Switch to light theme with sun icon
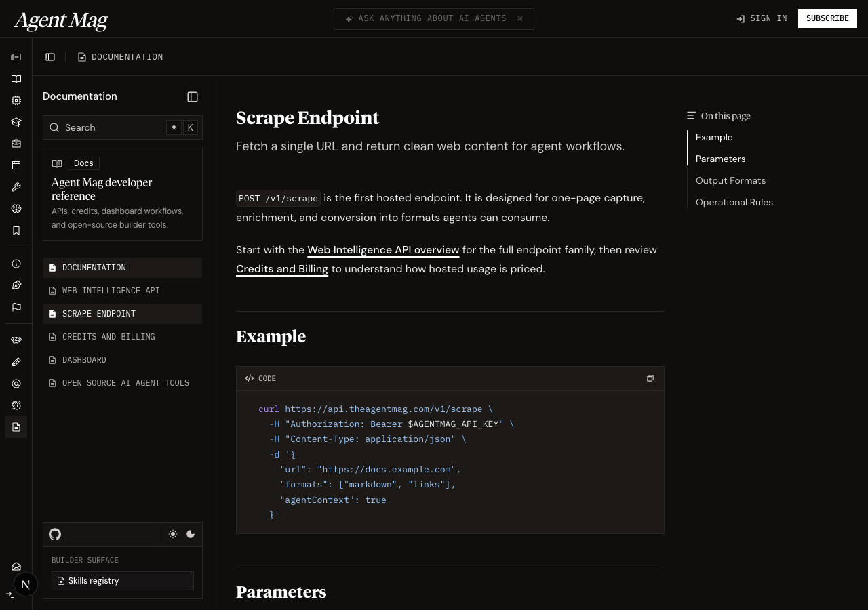This screenshot has height=610, width=868. pos(173,534)
